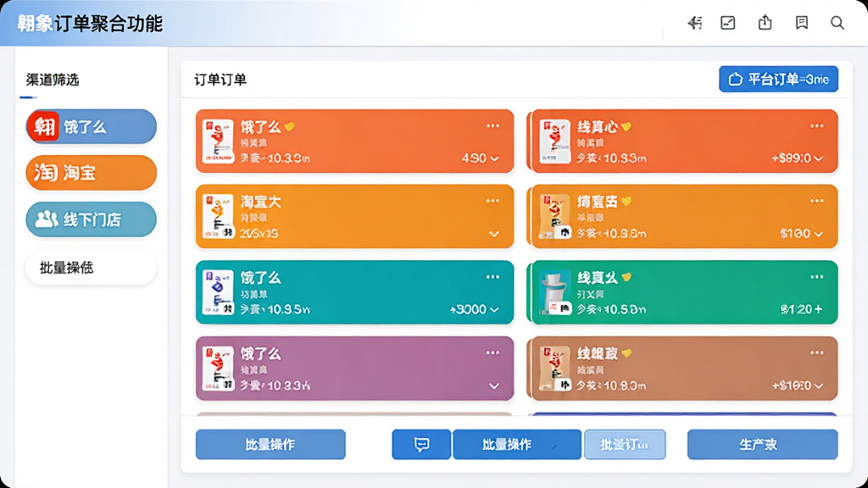The image size is (868, 488).
Task: Click the yellow heart on brown card
Action: pyautogui.click(x=626, y=353)
